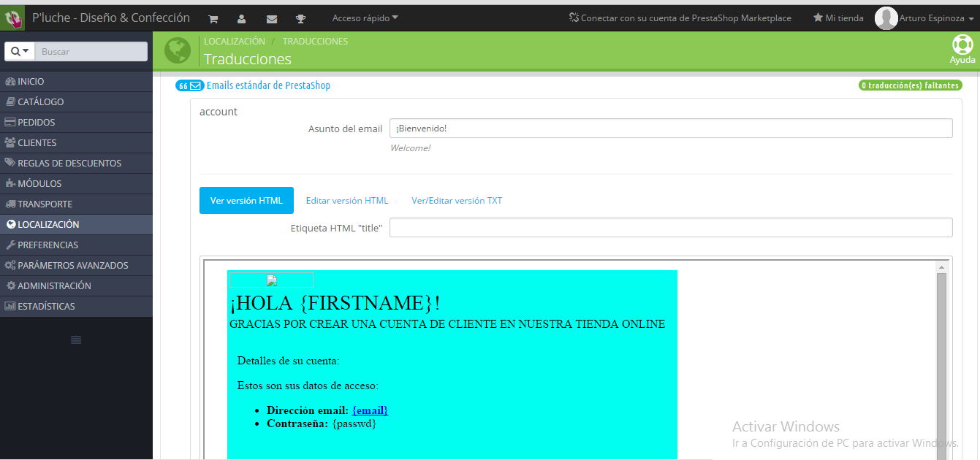980x460 pixels.
Task: Open the trophy achievements icon
Action: pyautogui.click(x=300, y=18)
